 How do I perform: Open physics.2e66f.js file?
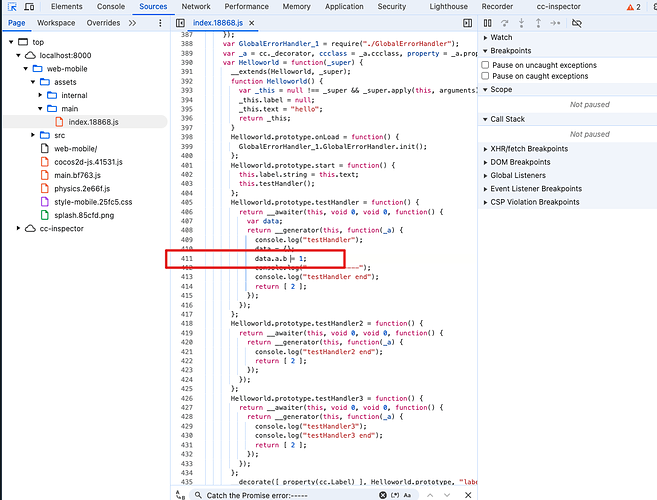(82, 189)
